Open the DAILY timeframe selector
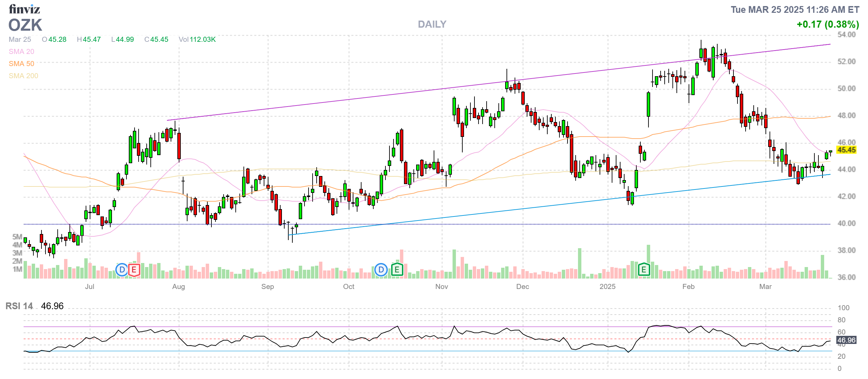868x379 pixels. [x=432, y=24]
